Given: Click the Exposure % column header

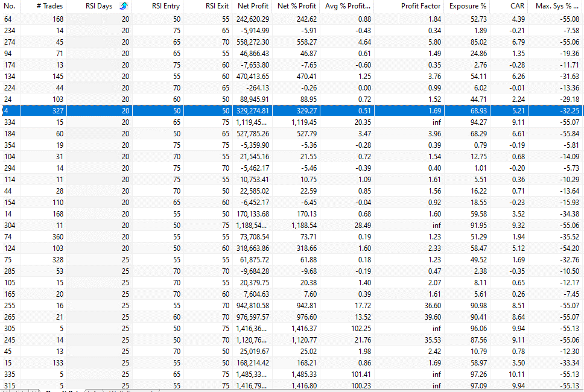Looking at the screenshot, I should (x=468, y=6).
